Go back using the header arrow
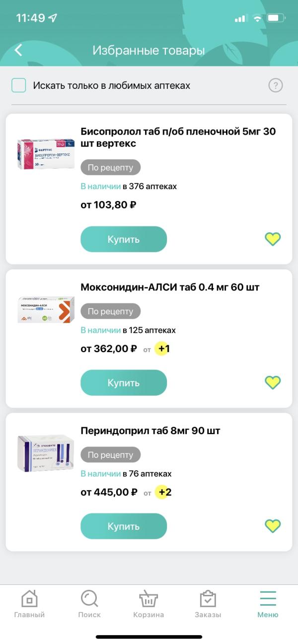This screenshot has height=644, width=298. 19,50
